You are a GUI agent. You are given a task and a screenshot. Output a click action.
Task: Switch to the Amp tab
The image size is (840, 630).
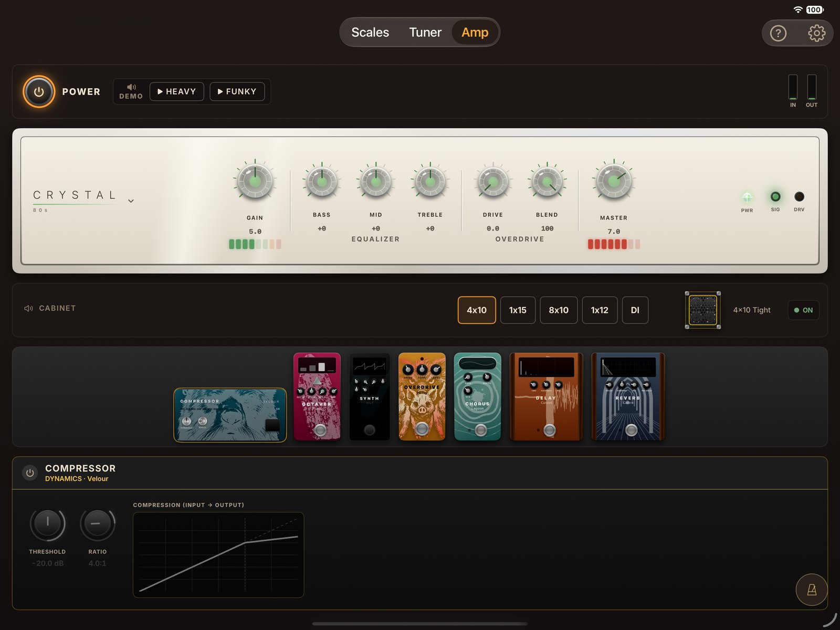point(475,33)
